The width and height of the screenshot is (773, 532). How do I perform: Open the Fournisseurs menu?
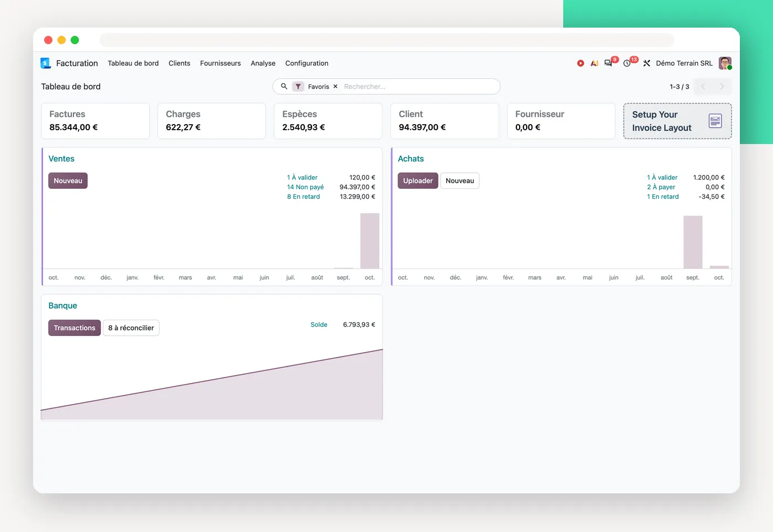click(220, 63)
